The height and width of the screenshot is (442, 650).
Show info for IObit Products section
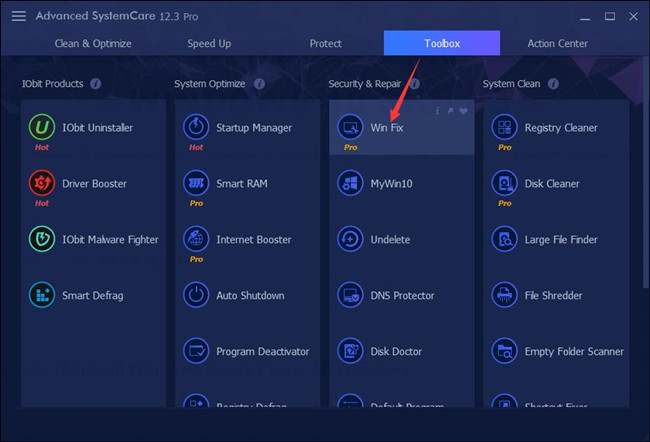point(96,84)
